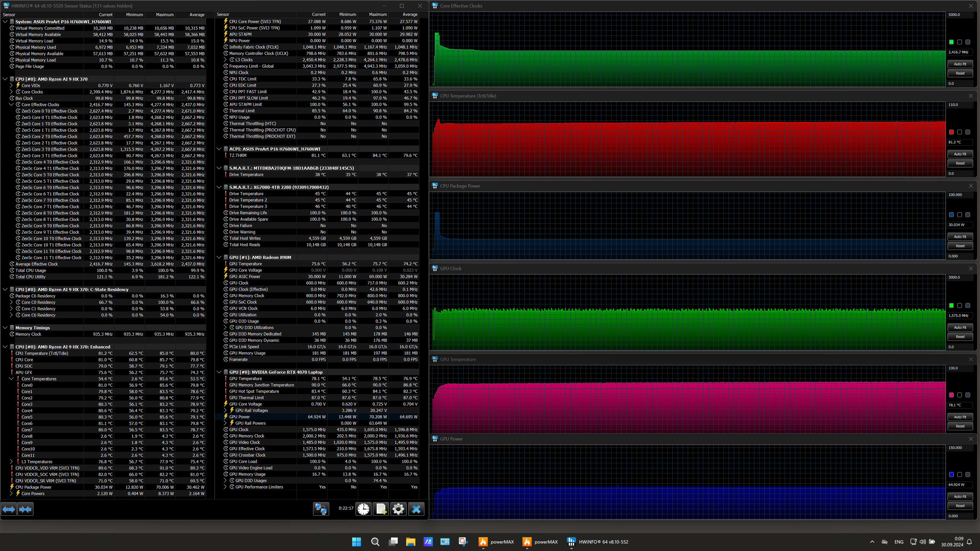Screen dimensions: 980x551
Task: Click the clock reset timer icon
Action: [363, 509]
